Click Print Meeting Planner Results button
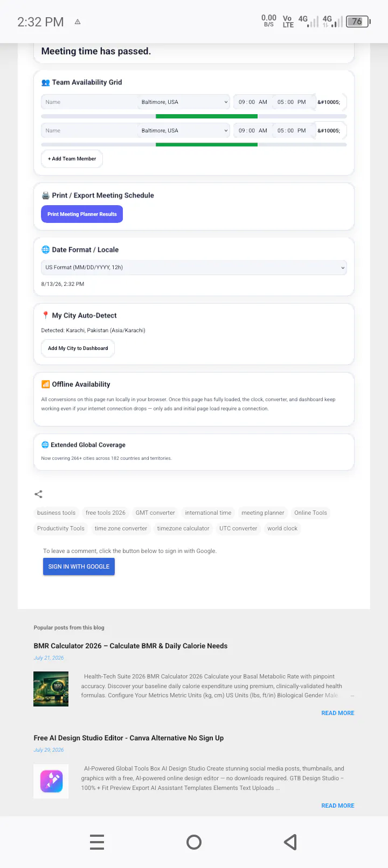 pos(82,214)
